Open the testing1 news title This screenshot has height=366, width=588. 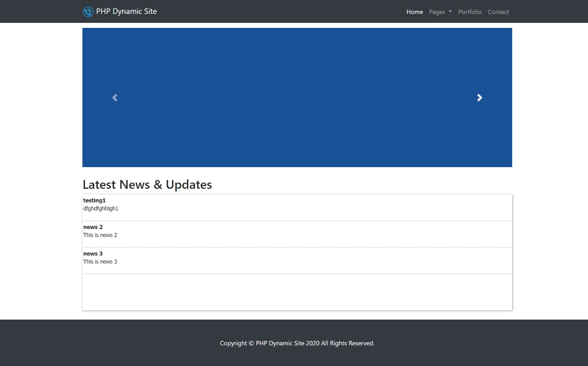[94, 200]
